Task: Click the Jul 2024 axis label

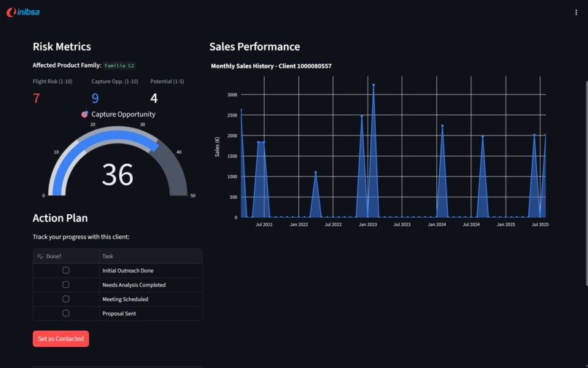Action: tap(471, 224)
